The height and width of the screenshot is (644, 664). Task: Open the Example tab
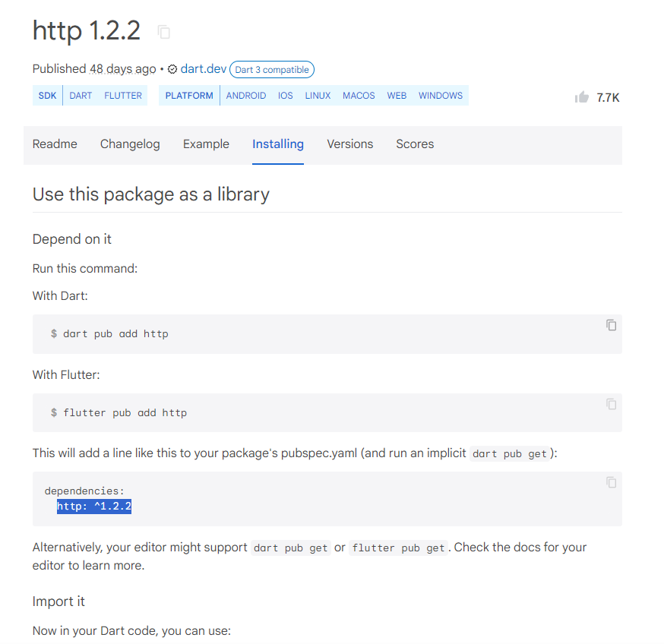point(206,144)
